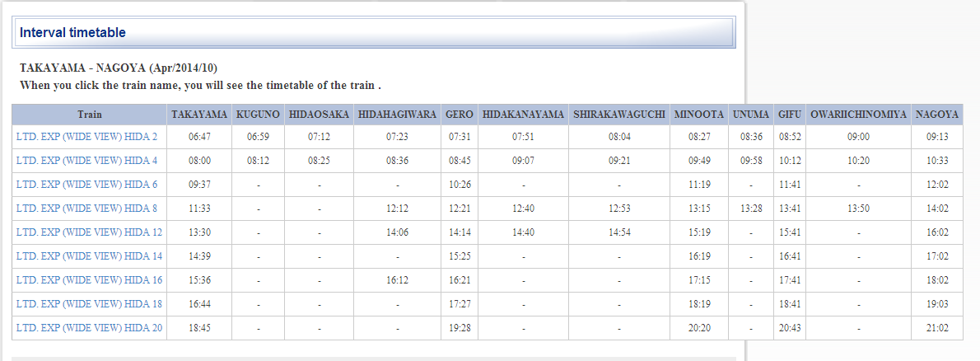Select the 10:26 Gero time cell
Viewport: 980px width, 361px height.
(460, 185)
